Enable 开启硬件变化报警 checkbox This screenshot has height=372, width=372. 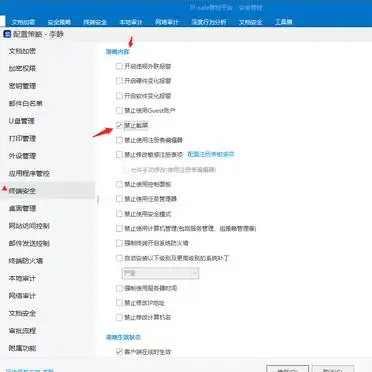pos(119,81)
